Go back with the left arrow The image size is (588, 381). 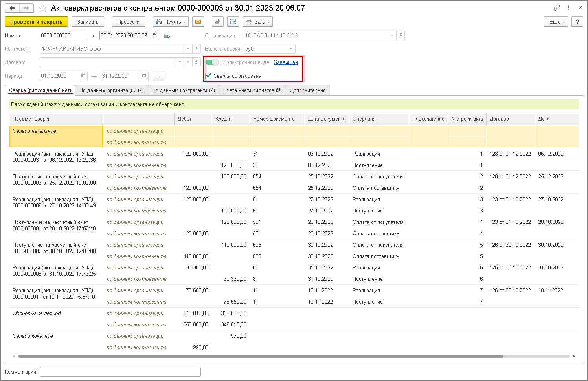coord(13,8)
